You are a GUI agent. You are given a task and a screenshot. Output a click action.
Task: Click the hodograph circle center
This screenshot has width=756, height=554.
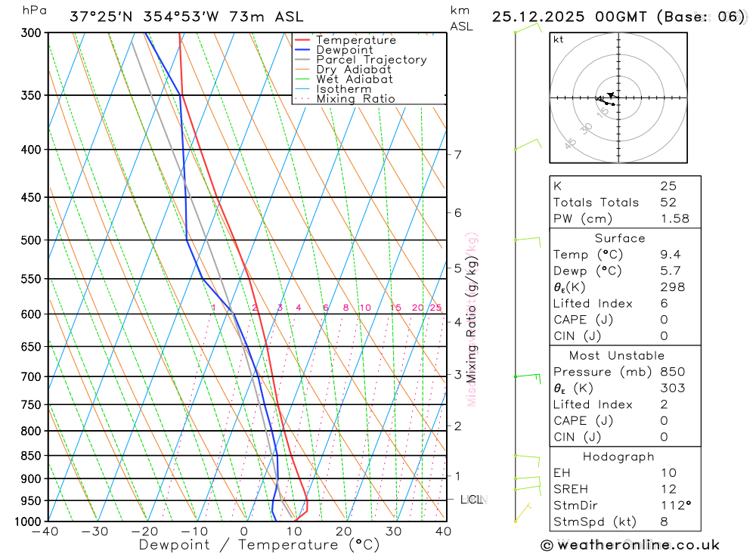pos(618,98)
